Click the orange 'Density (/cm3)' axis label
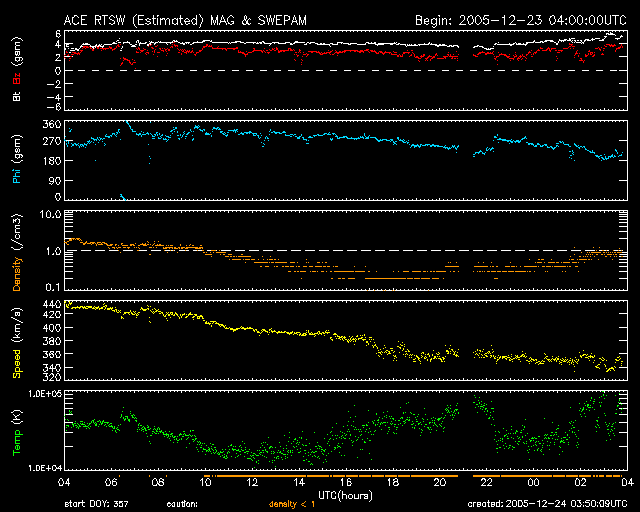The image size is (640, 512). point(17,253)
